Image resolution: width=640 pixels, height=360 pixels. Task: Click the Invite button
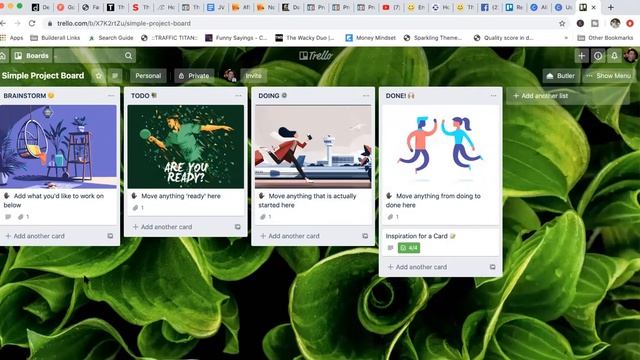(253, 76)
